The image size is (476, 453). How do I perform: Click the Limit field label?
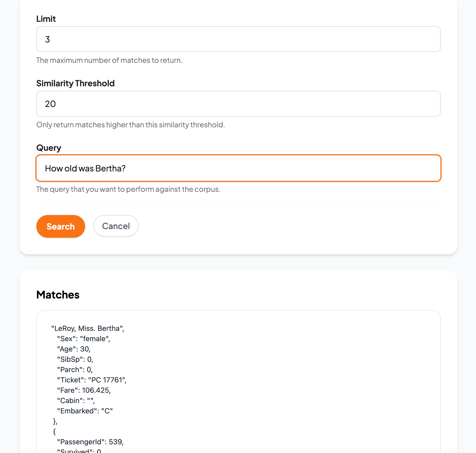click(x=46, y=19)
